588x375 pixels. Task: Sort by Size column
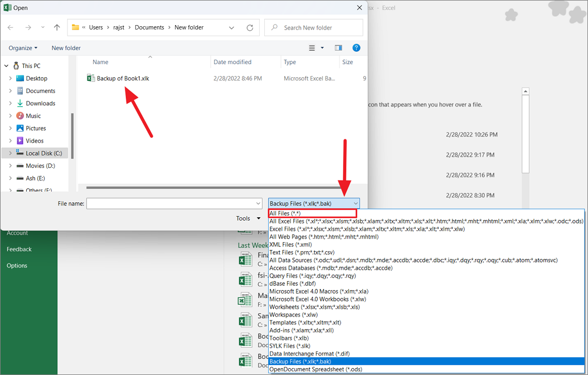tap(348, 62)
